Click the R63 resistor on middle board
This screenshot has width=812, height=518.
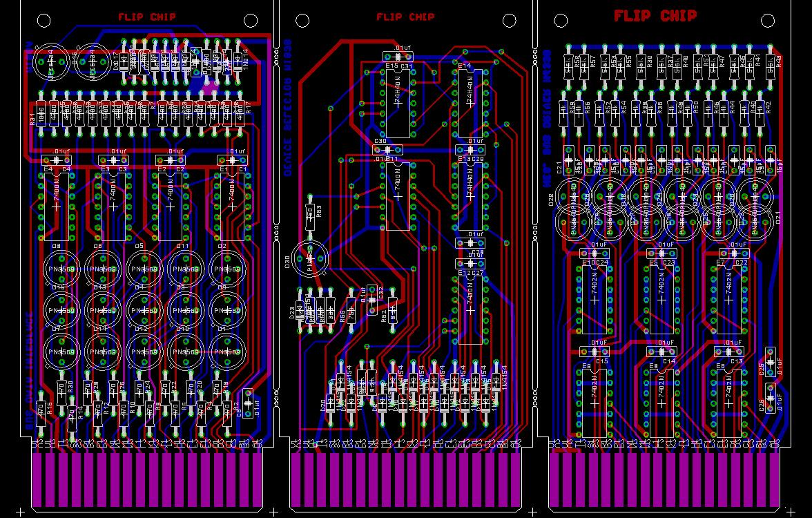pyautogui.click(x=310, y=213)
